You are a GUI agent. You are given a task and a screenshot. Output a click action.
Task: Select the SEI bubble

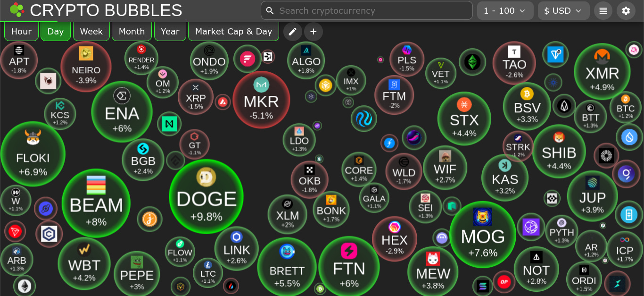[425, 207]
